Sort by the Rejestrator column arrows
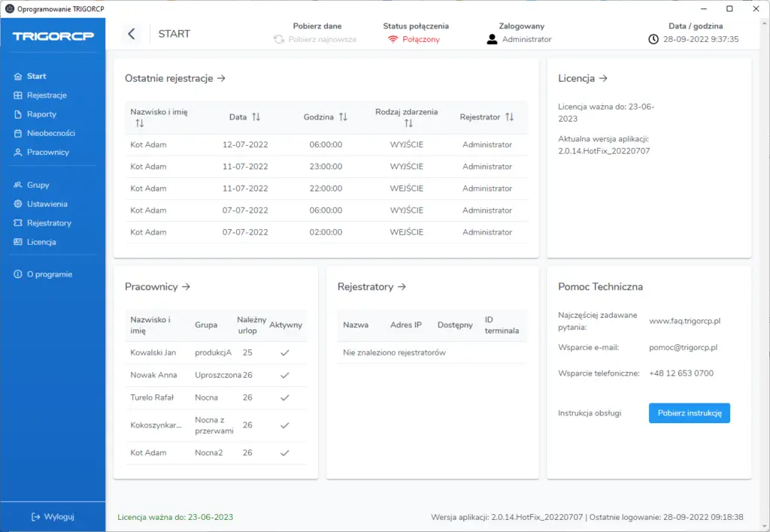The width and height of the screenshot is (770, 532). click(x=509, y=117)
